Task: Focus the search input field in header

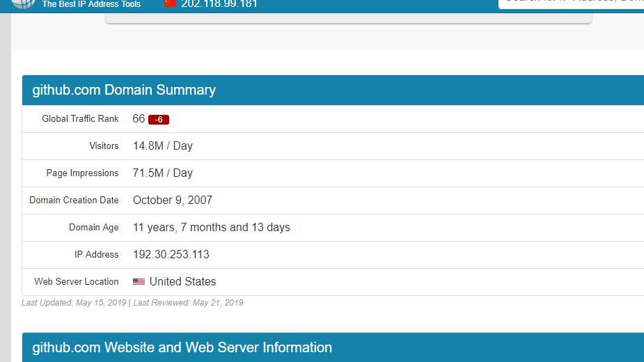Action: (571, 3)
